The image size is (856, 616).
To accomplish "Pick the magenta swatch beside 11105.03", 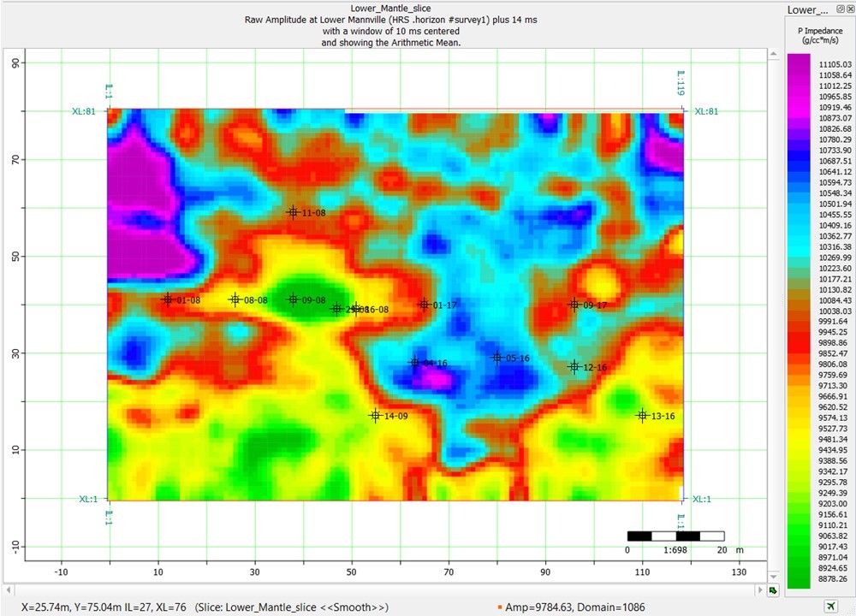I will 799,64.
